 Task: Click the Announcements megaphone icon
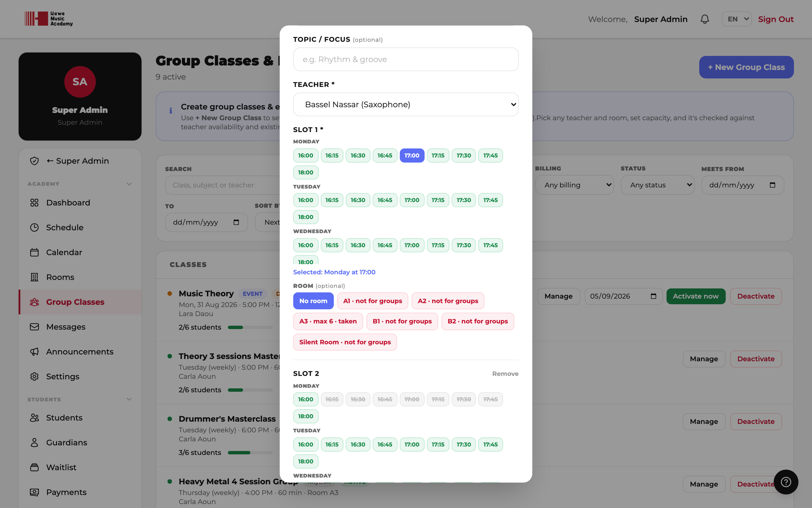pyautogui.click(x=34, y=352)
